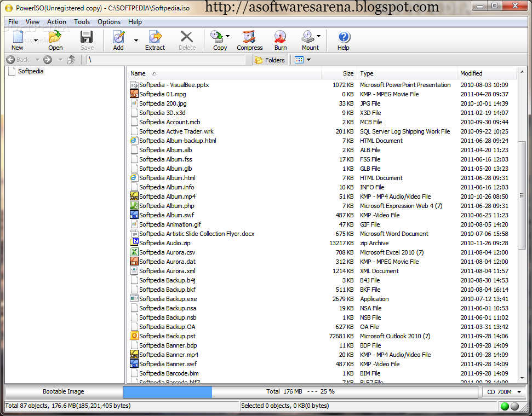
Task: Open the Tools menu
Action: coord(82,22)
